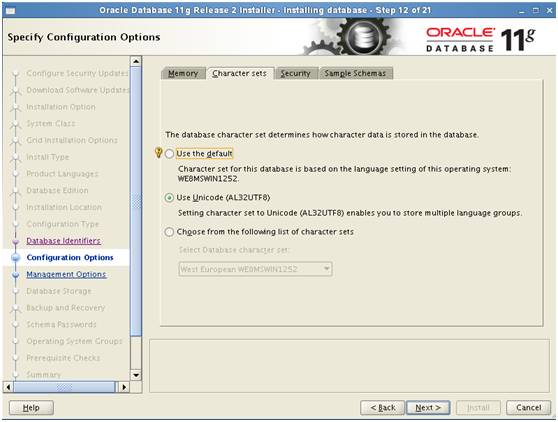Click the Download Software Updates step
Screen dimensions: 558x422
pos(78,90)
